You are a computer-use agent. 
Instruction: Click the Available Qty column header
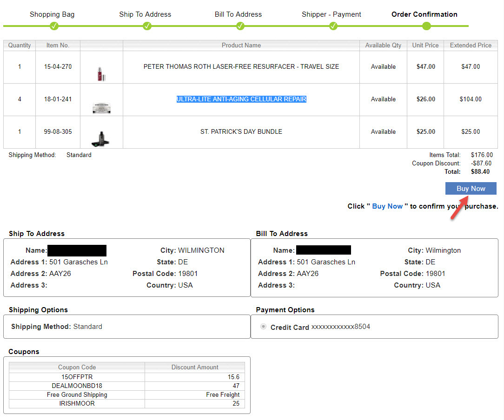(383, 45)
